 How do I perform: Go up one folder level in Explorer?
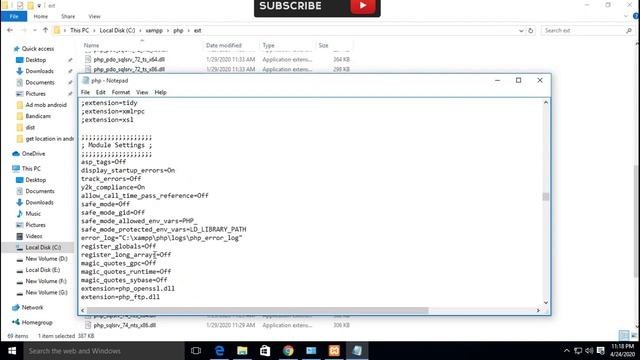[45, 30]
